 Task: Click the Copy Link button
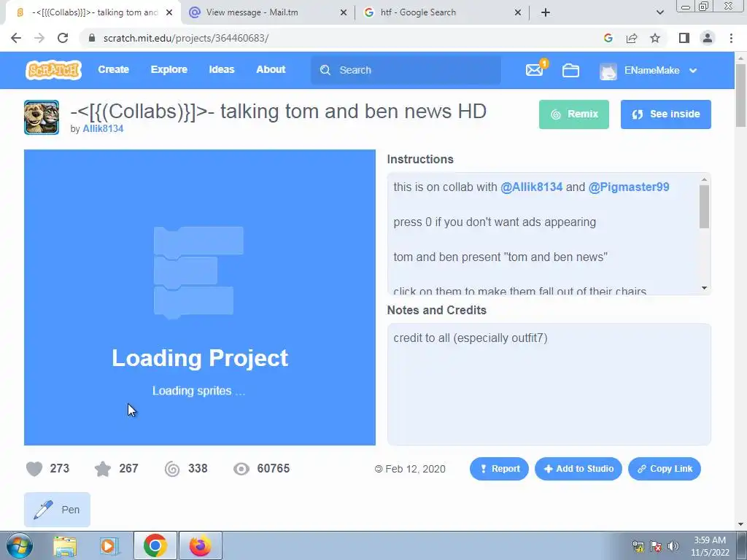tap(665, 469)
